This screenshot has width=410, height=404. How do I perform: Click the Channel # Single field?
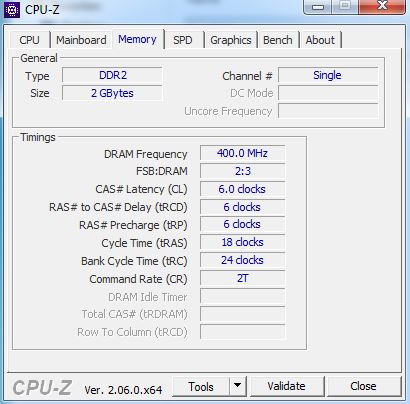click(328, 75)
